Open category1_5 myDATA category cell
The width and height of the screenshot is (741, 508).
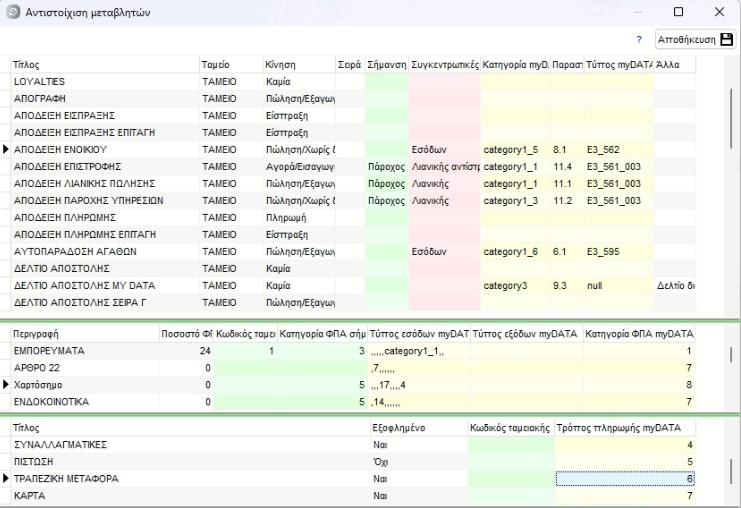[x=514, y=149]
